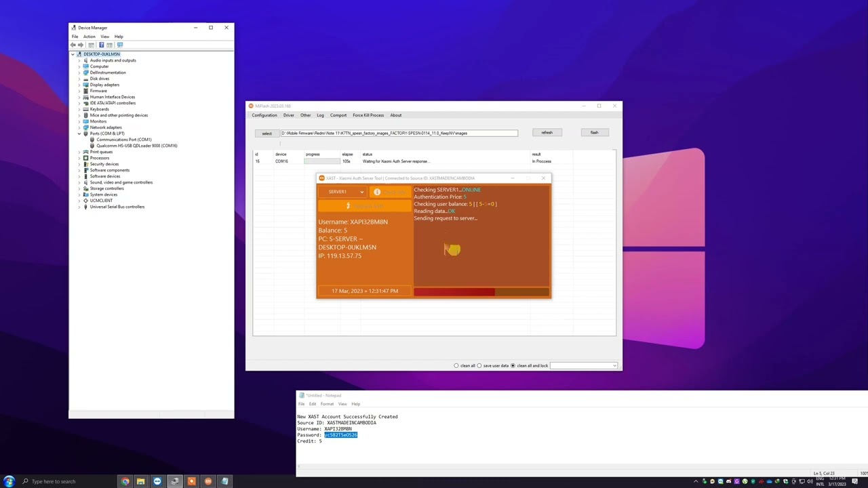Viewport: 868px width, 488px height.
Task: Open the Action menu in Device Manager
Action: point(90,37)
